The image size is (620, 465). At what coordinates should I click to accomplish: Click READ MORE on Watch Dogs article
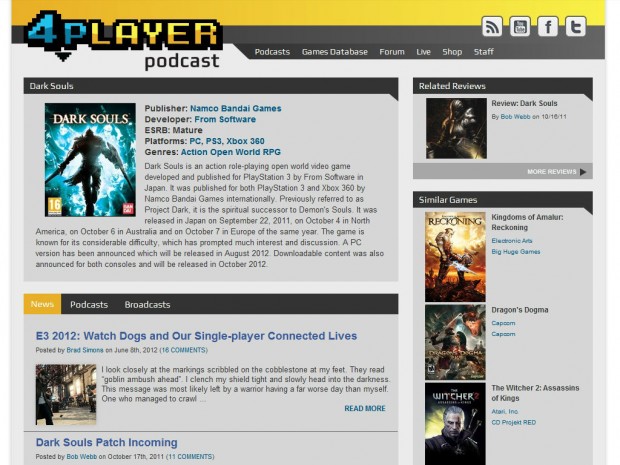(365, 408)
